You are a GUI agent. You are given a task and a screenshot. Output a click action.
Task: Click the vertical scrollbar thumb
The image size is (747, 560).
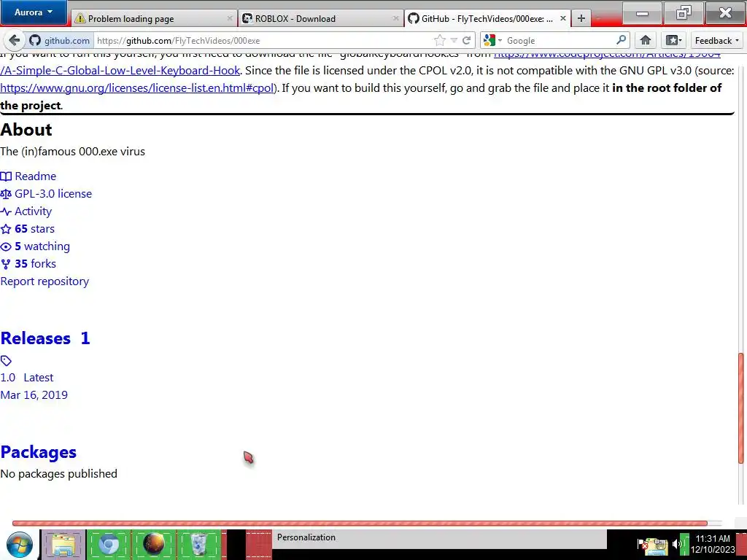point(741,408)
